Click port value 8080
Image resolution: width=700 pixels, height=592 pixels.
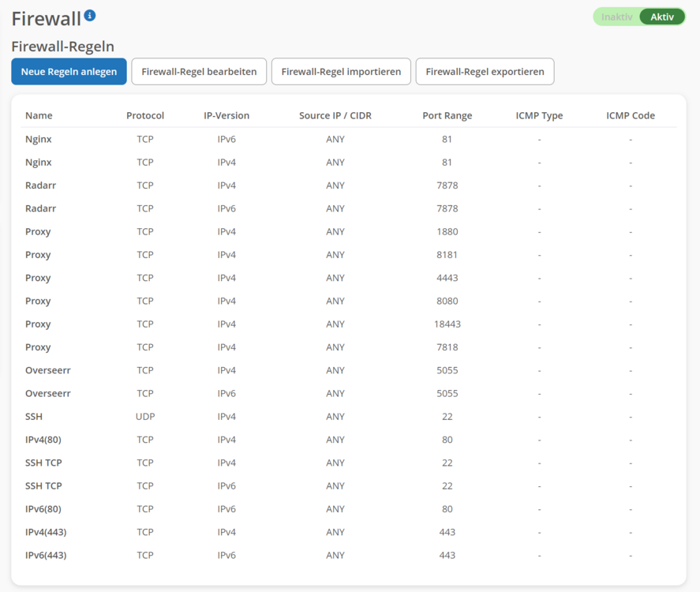[x=447, y=301]
